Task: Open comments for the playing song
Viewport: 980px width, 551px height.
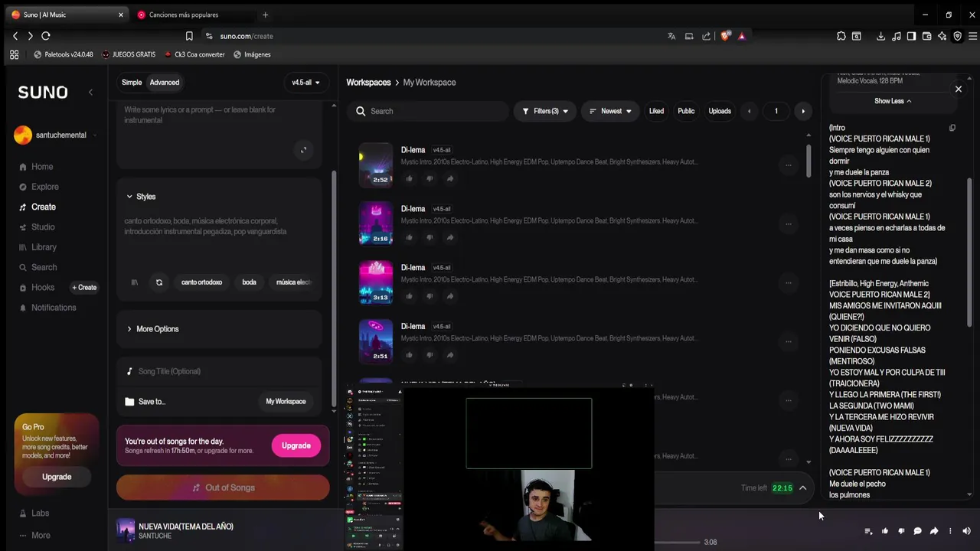Action: click(917, 531)
